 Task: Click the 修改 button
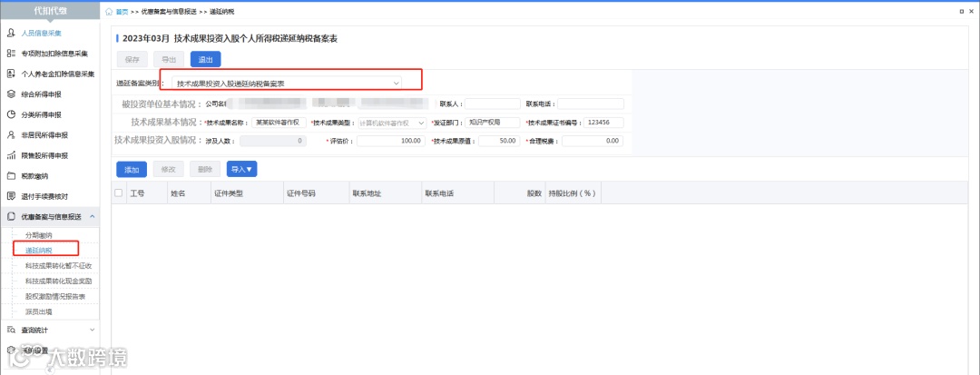pos(169,170)
